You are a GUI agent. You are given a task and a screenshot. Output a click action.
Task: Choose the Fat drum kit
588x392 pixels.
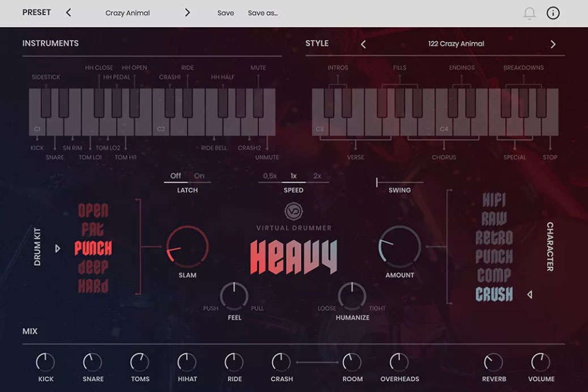point(93,229)
